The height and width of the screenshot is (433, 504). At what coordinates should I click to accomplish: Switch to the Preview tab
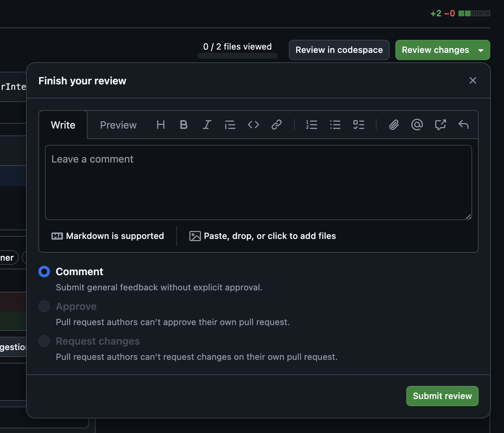click(x=118, y=125)
